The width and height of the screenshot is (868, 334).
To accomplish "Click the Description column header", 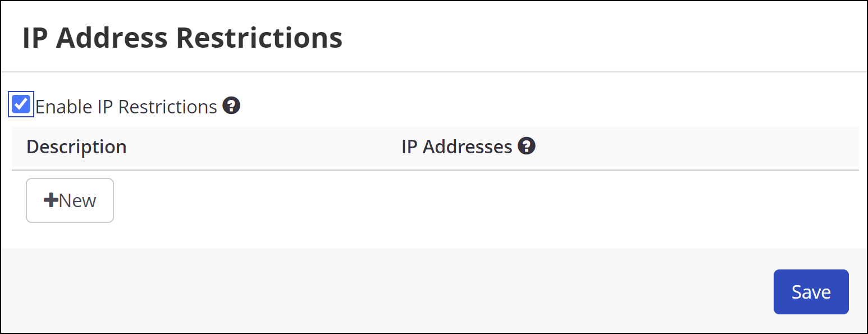I will [x=76, y=146].
